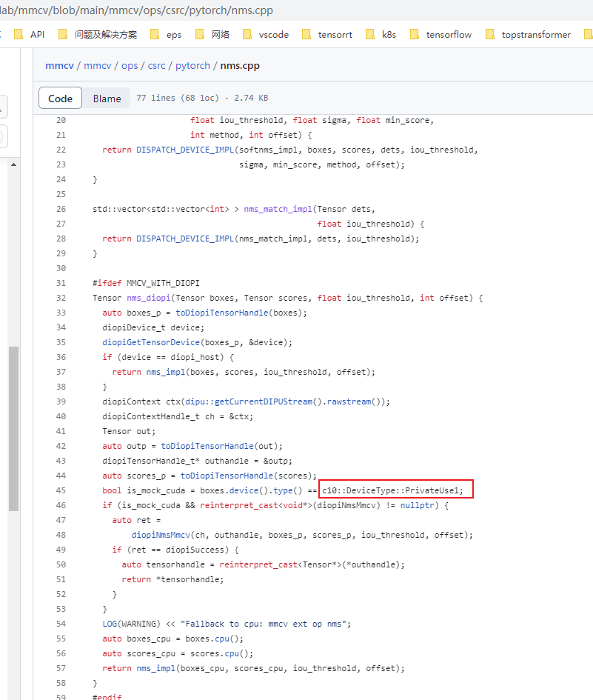Screen dimensions: 593x700
Task: Open the csrc breadcrumb link
Action: point(156,65)
